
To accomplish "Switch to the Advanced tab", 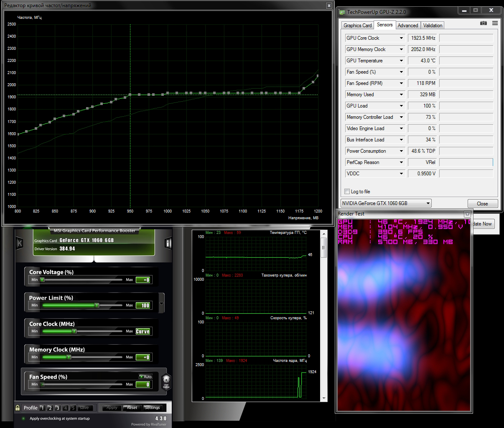I will [x=408, y=26].
